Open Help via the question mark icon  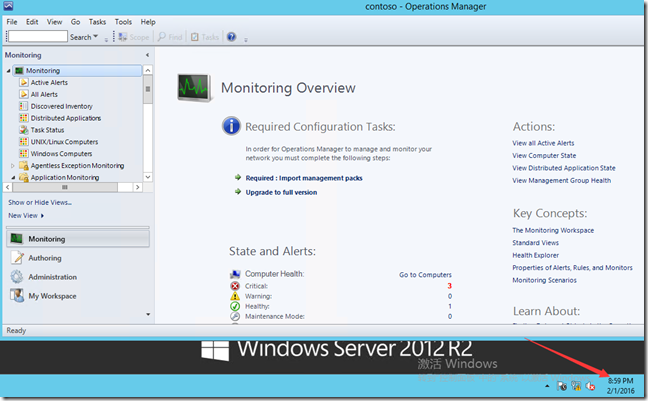click(x=231, y=37)
